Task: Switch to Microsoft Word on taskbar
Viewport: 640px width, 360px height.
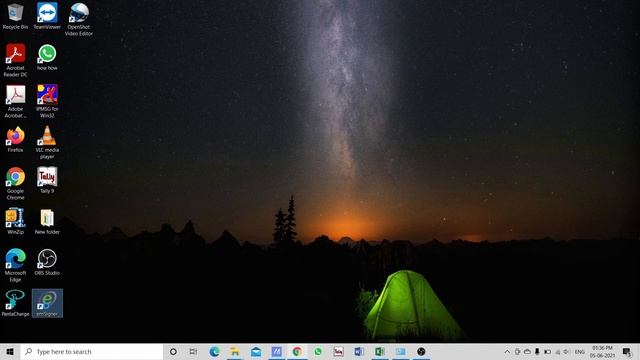Action: 359,351
